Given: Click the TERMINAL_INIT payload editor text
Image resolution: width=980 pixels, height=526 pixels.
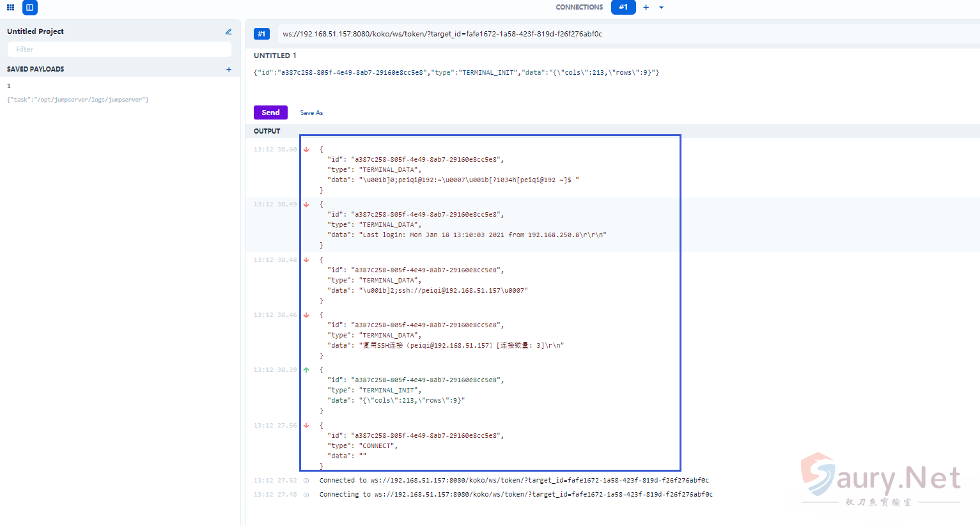Looking at the screenshot, I should click(456, 73).
